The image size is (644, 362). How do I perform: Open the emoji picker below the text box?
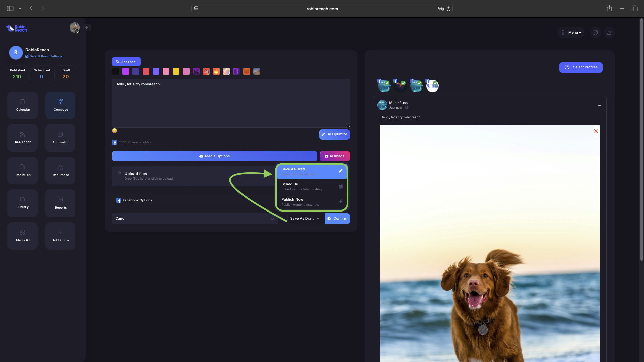pos(114,131)
